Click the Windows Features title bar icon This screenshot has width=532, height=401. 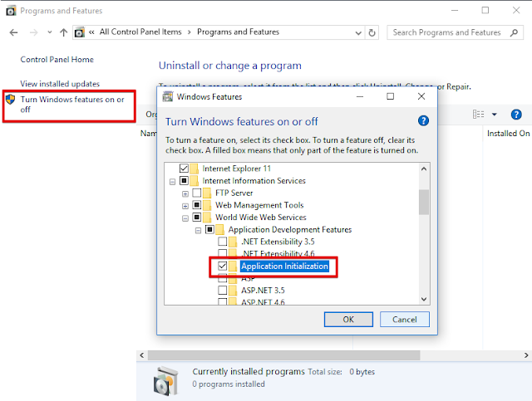168,96
